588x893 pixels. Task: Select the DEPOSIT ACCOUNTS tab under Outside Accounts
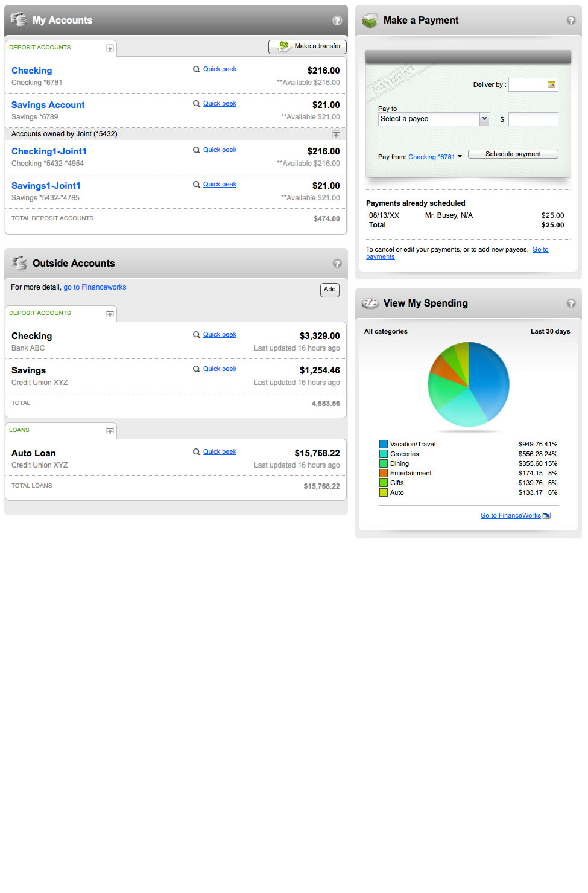(40, 313)
